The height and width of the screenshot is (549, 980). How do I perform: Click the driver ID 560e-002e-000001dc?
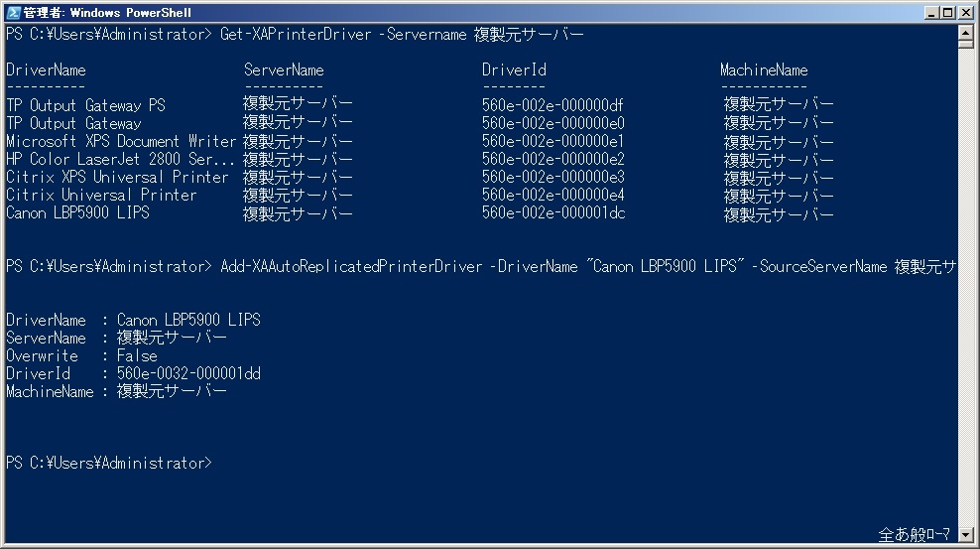(553, 213)
